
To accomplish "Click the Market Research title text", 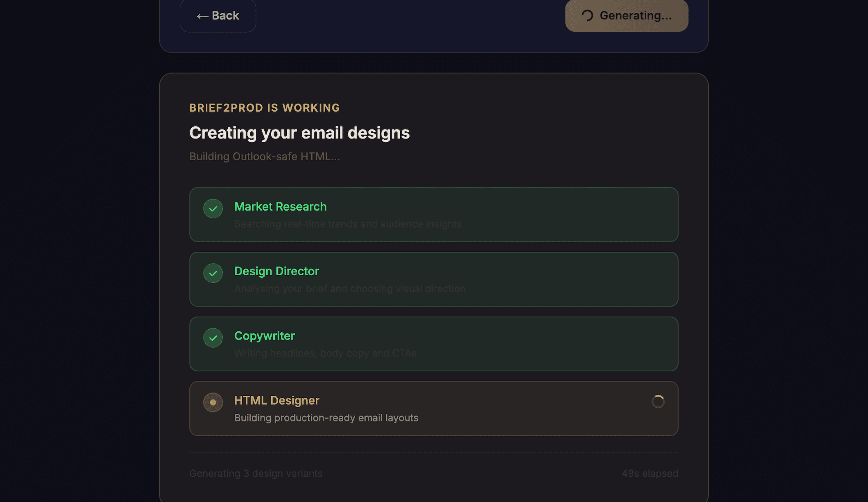I will click(280, 206).
